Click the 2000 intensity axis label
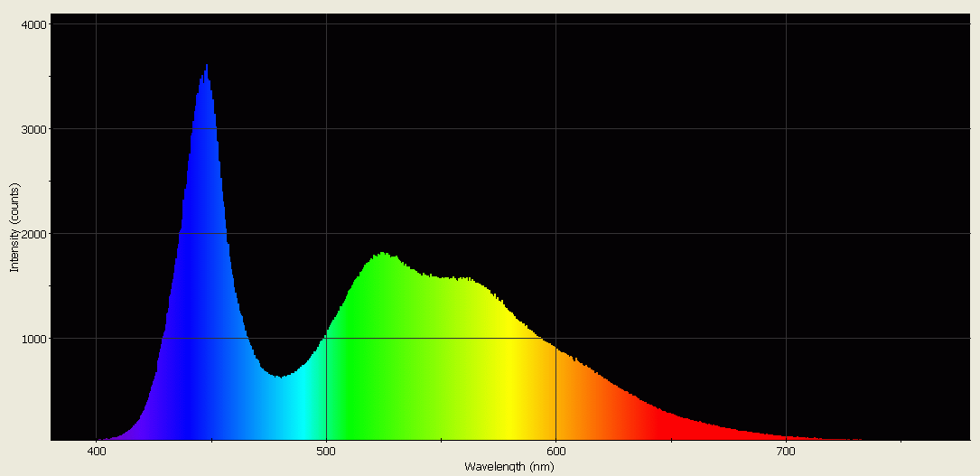Image resolution: width=980 pixels, height=476 pixels. pos(33,234)
